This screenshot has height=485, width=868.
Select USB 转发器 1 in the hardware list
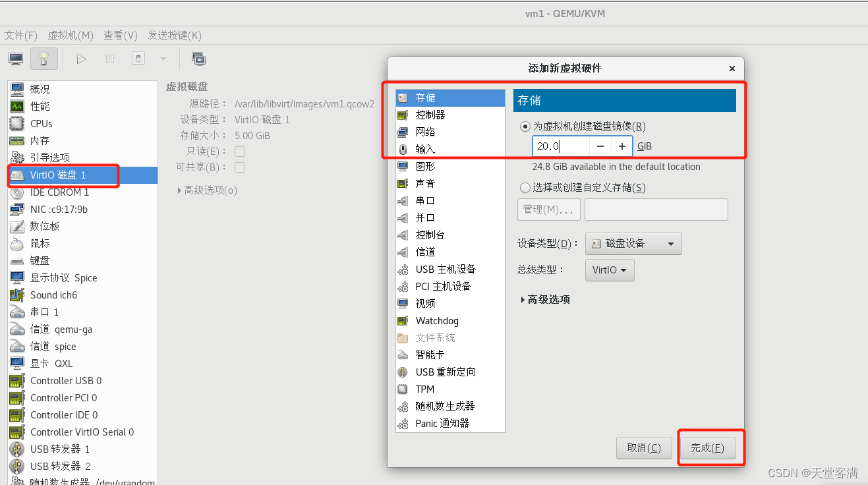tap(82, 449)
